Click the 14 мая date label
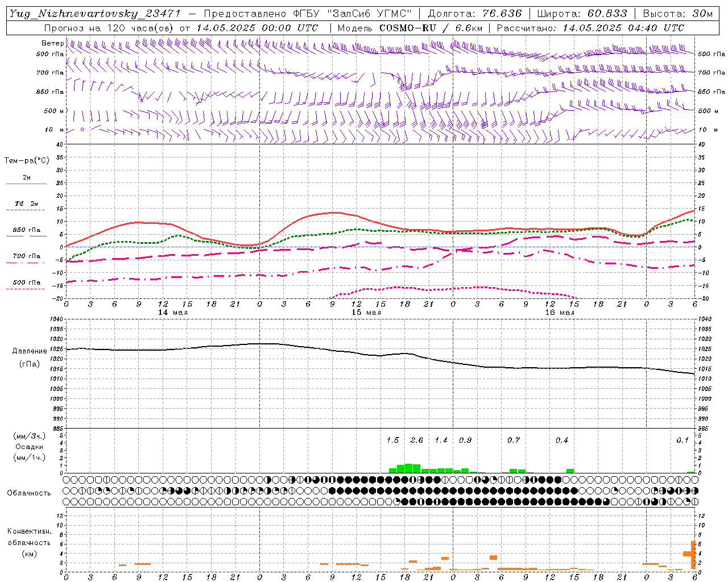 coord(173,313)
